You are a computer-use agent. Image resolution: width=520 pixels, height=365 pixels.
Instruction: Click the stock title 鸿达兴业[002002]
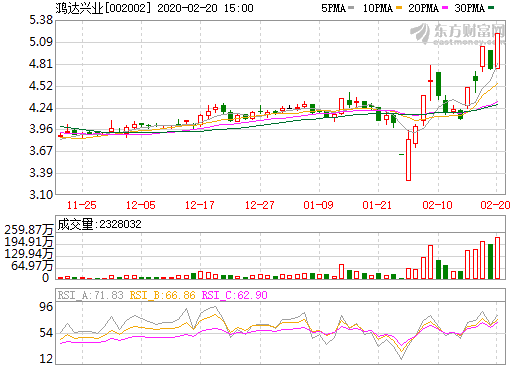click(x=104, y=8)
